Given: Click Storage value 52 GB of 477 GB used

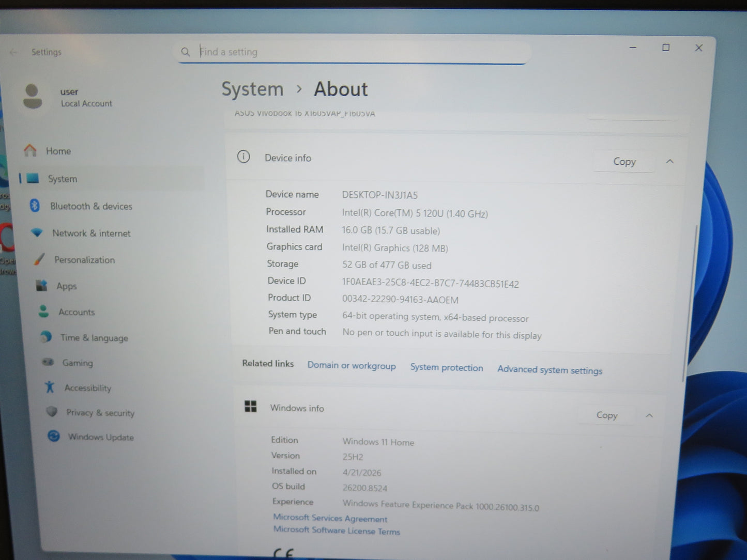Looking at the screenshot, I should [x=387, y=265].
